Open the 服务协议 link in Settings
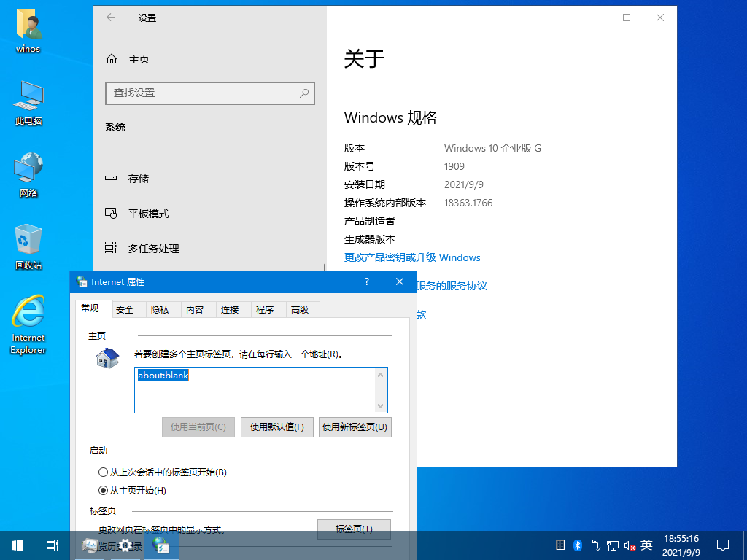The image size is (747, 560). click(451, 286)
